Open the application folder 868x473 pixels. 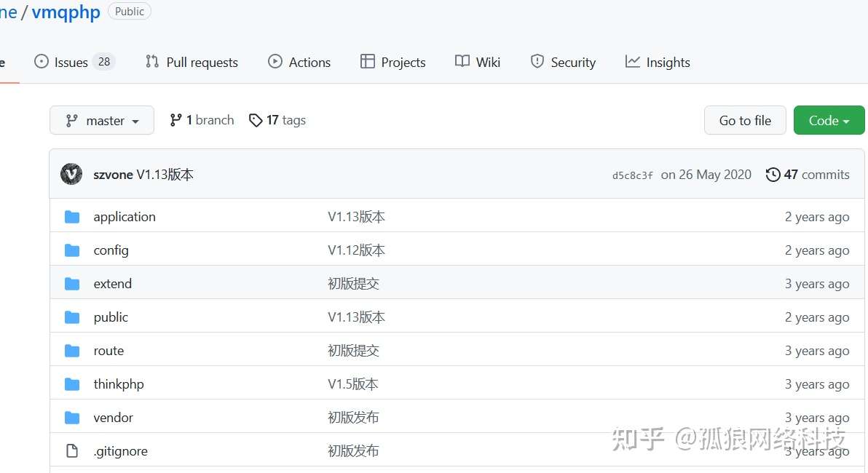point(125,217)
